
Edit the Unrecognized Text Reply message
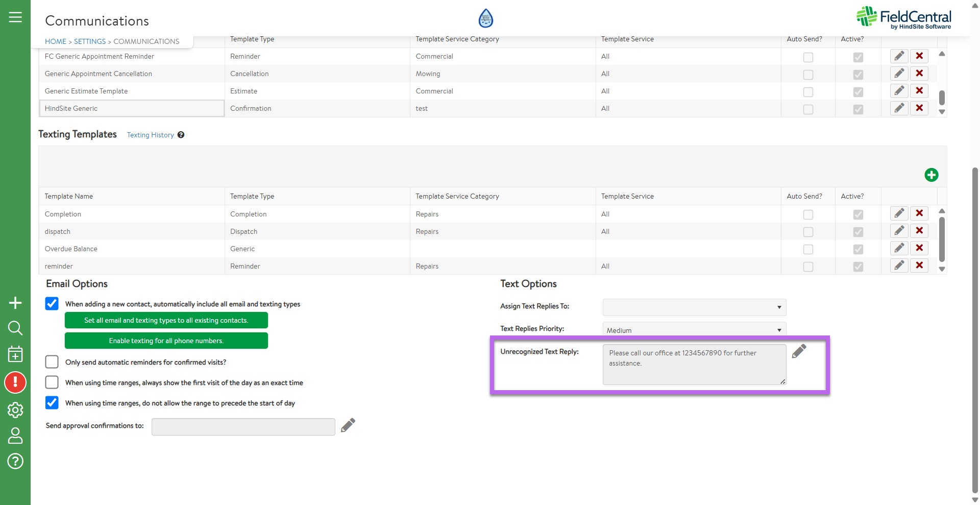[x=799, y=351]
